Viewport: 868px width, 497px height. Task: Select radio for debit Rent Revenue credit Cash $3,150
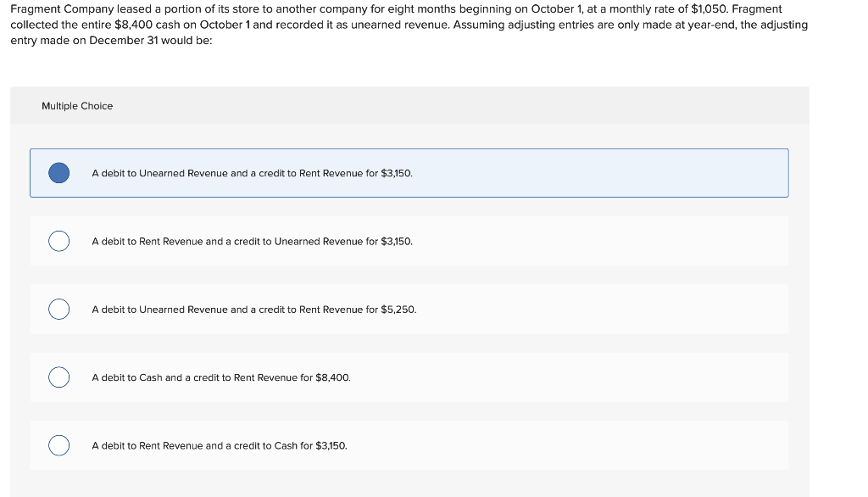coord(58,445)
